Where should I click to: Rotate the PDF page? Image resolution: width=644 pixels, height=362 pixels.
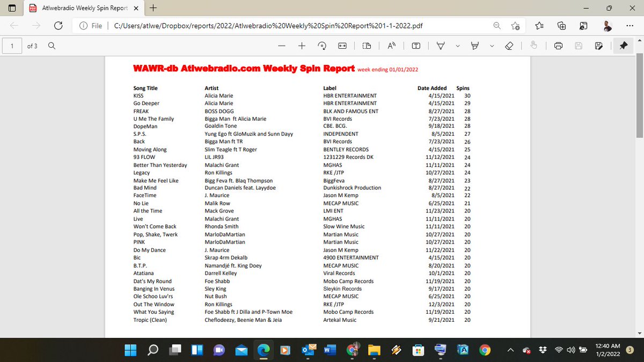tap(322, 46)
